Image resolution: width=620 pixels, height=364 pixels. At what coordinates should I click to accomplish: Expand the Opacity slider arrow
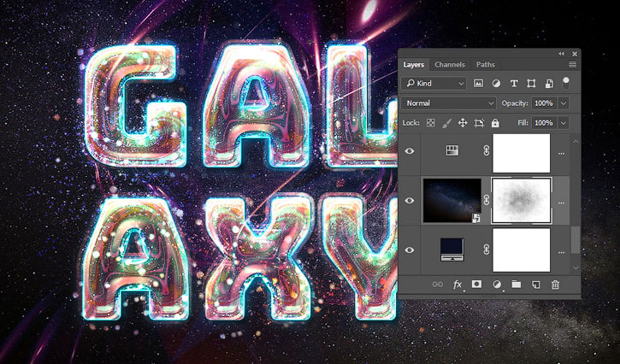[564, 103]
